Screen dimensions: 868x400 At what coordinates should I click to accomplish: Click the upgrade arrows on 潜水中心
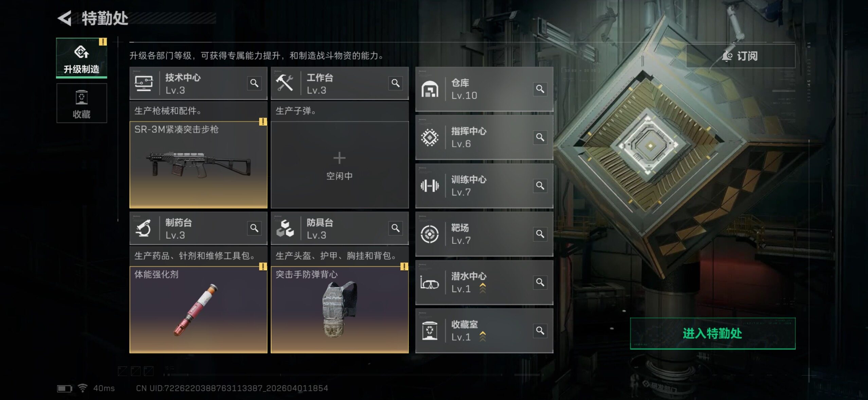pyautogui.click(x=483, y=288)
